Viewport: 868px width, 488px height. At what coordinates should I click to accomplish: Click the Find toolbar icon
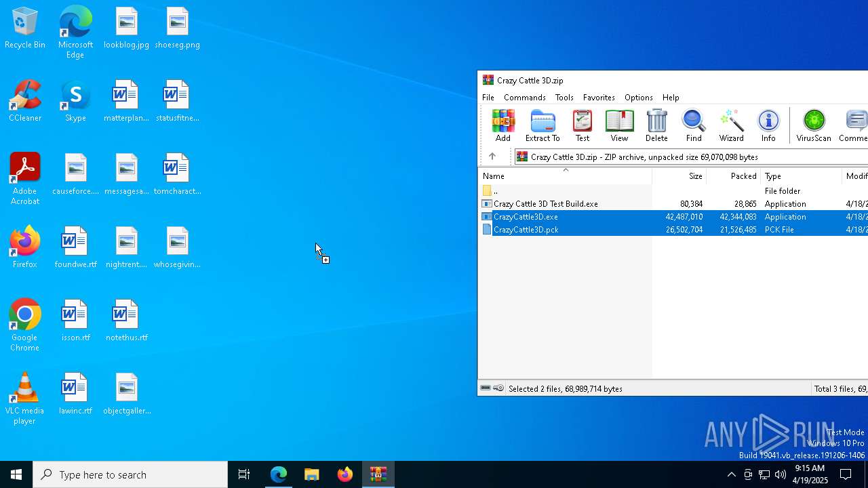(x=694, y=125)
